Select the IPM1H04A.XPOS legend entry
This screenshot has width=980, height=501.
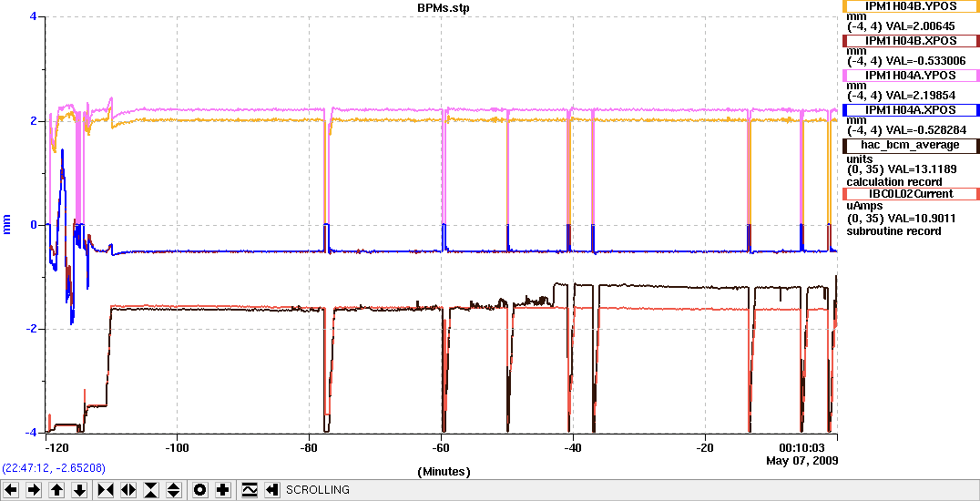[910, 109]
